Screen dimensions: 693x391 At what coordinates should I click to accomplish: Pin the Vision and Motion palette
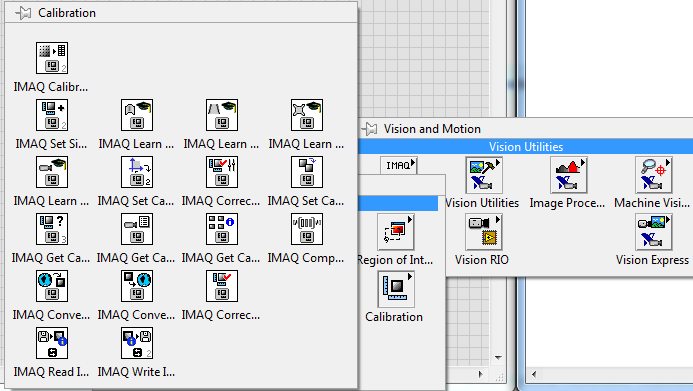tap(369, 129)
